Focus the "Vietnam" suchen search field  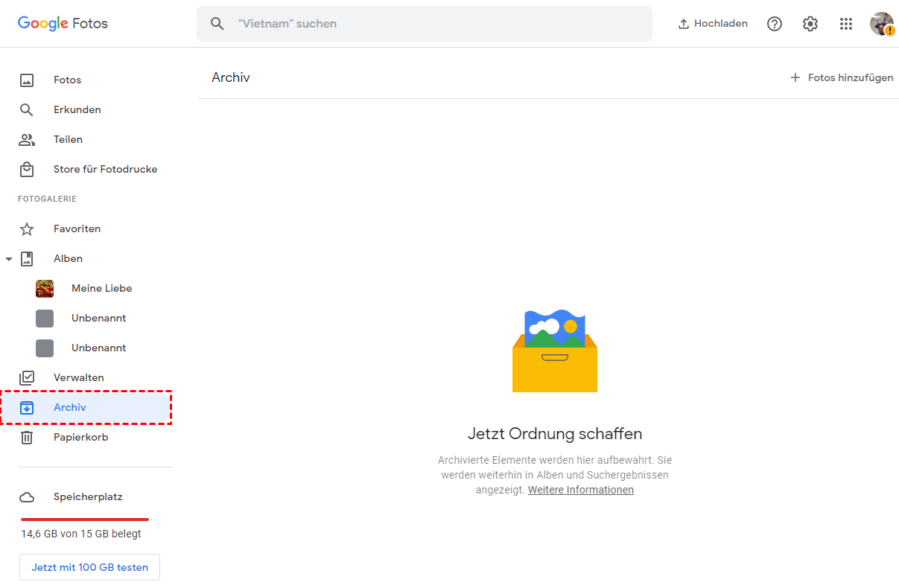439,24
